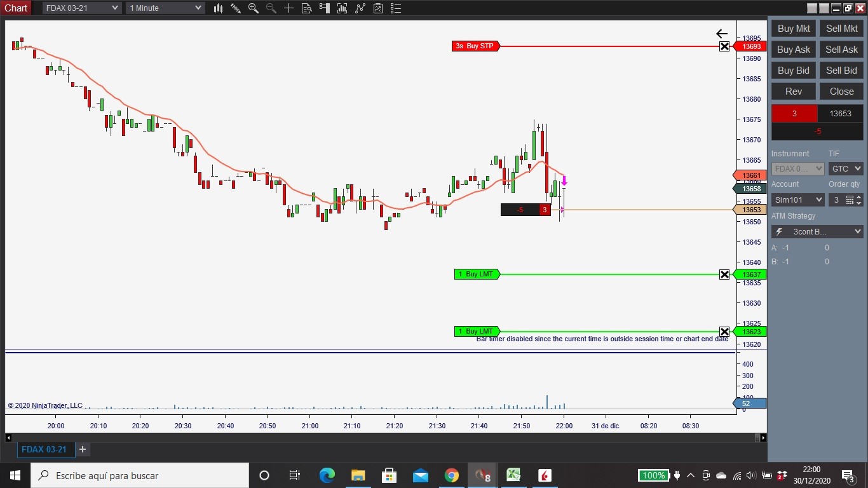
Task: Click the zoom out magnifier icon
Action: 271,8
